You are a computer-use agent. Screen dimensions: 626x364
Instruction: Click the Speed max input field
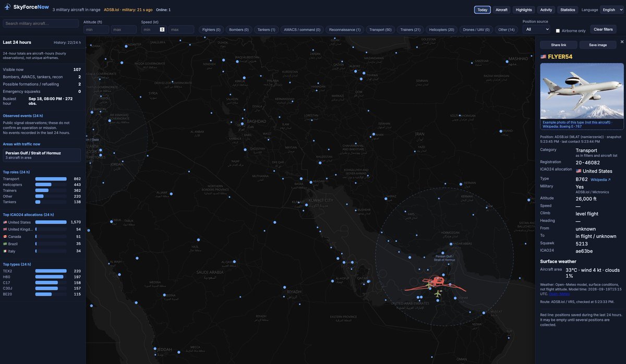point(181,30)
